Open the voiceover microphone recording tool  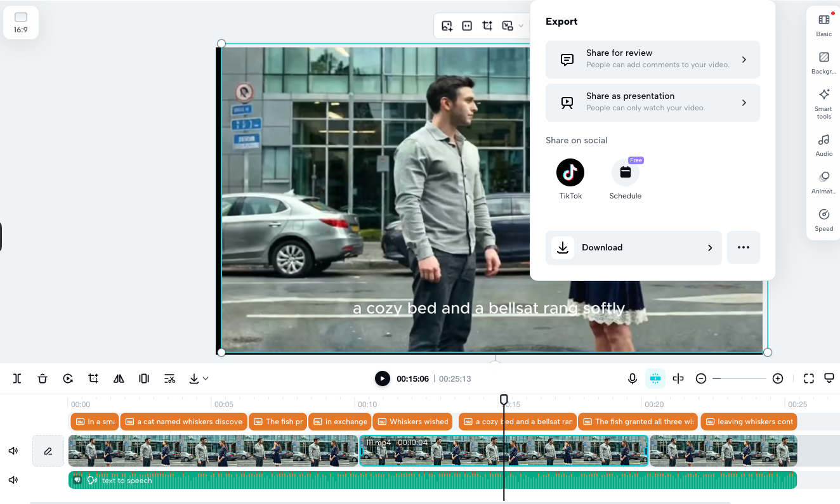pos(632,378)
